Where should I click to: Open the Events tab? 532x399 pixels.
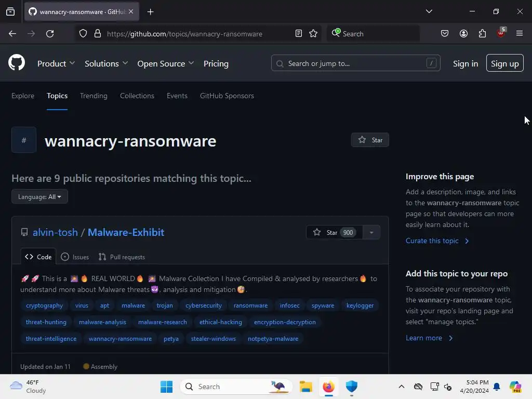(177, 96)
